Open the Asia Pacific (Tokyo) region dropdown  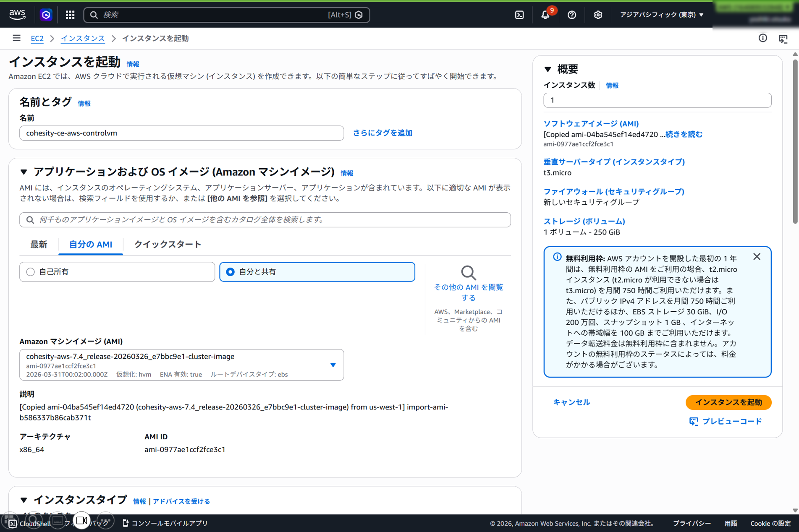coord(662,15)
